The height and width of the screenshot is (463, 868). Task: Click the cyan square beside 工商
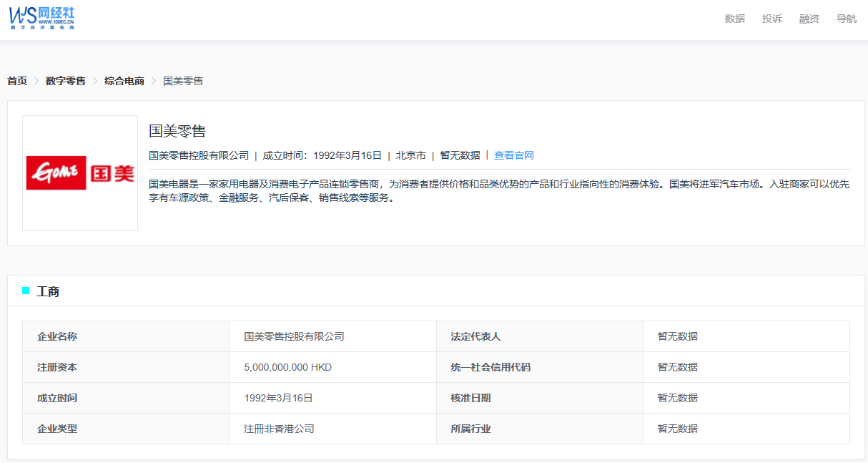[26, 291]
